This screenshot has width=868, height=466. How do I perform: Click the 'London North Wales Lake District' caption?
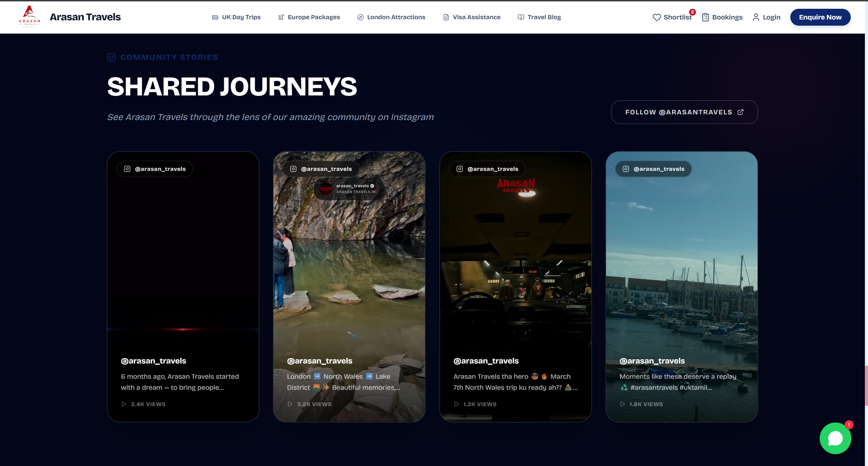pyautogui.click(x=343, y=382)
